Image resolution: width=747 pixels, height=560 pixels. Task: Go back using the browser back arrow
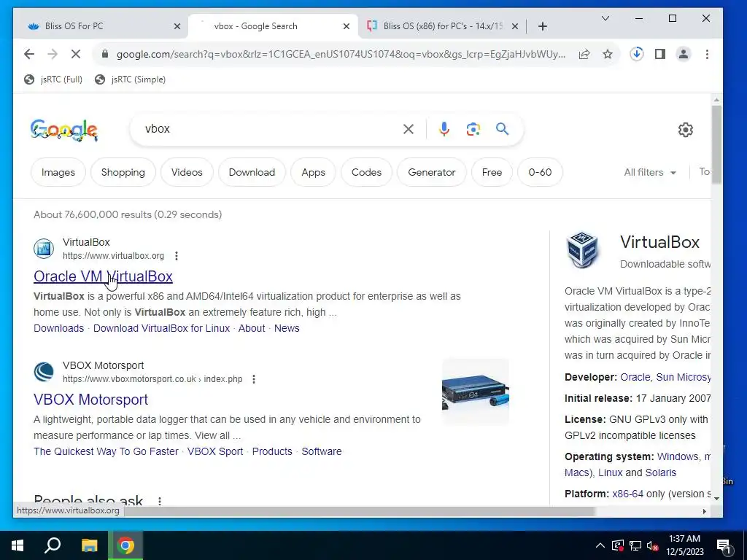pos(29,54)
